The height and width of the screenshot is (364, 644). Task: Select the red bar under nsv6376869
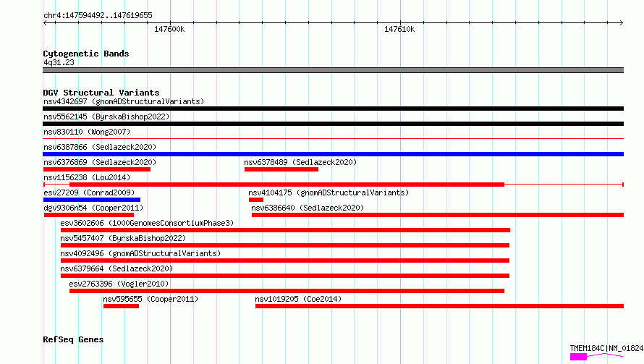[97, 169]
